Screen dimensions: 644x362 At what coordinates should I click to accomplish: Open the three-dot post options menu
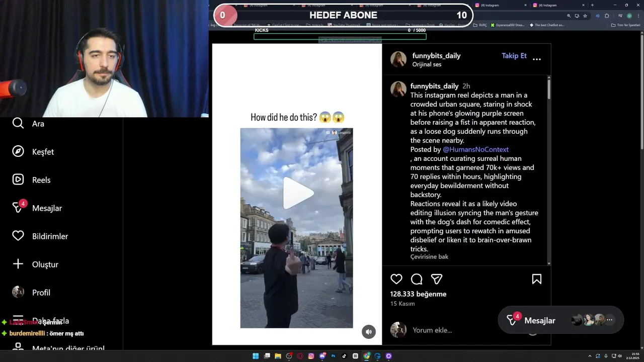click(537, 59)
